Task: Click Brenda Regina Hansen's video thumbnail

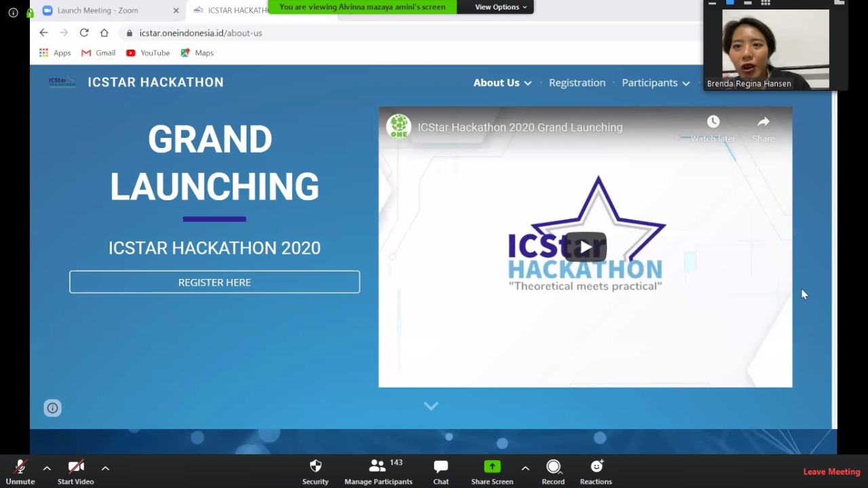Action: tap(776, 49)
